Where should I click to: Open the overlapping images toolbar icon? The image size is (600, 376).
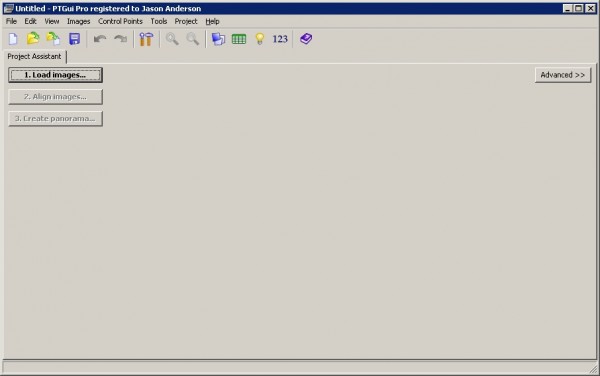coord(218,39)
